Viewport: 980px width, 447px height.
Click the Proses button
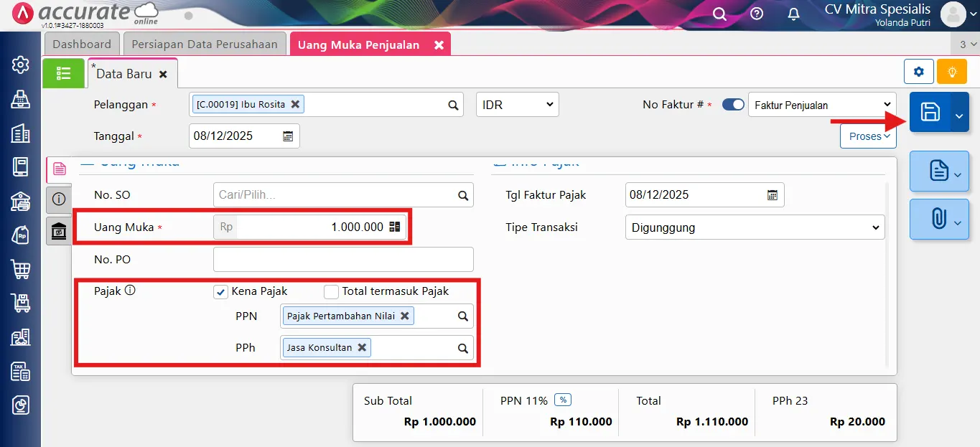(x=868, y=136)
